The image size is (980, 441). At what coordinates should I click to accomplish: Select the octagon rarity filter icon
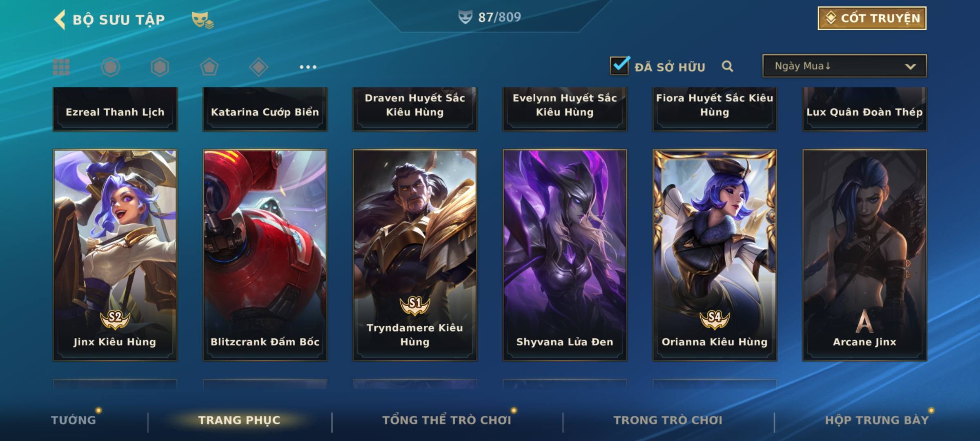tap(111, 67)
